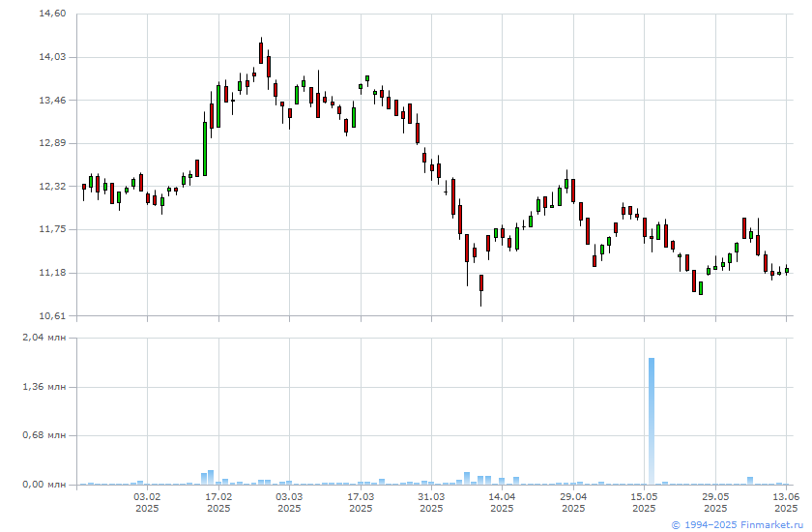Screen dimensions: 812x532
Task: Click the Finmarket.ru copyright link
Action: pos(737,525)
